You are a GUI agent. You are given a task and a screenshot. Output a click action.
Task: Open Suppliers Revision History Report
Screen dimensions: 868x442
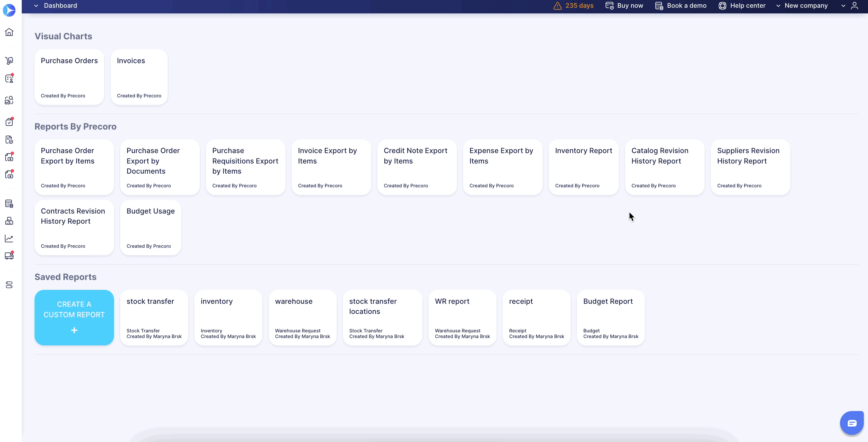coord(750,167)
